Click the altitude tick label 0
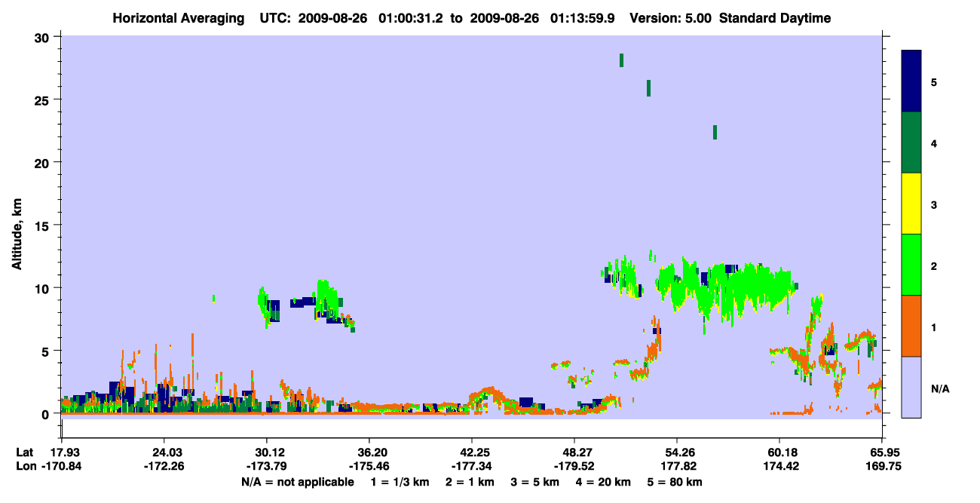980x503 pixels. 47,414
